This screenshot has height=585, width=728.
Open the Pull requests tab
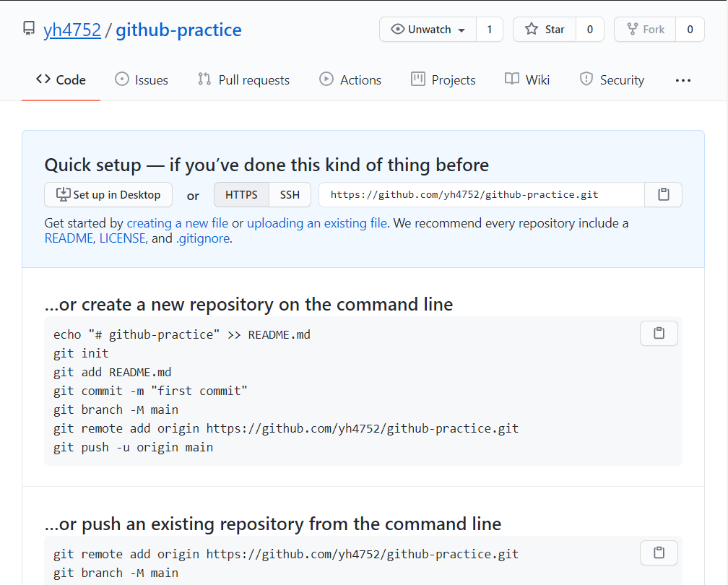(x=243, y=80)
